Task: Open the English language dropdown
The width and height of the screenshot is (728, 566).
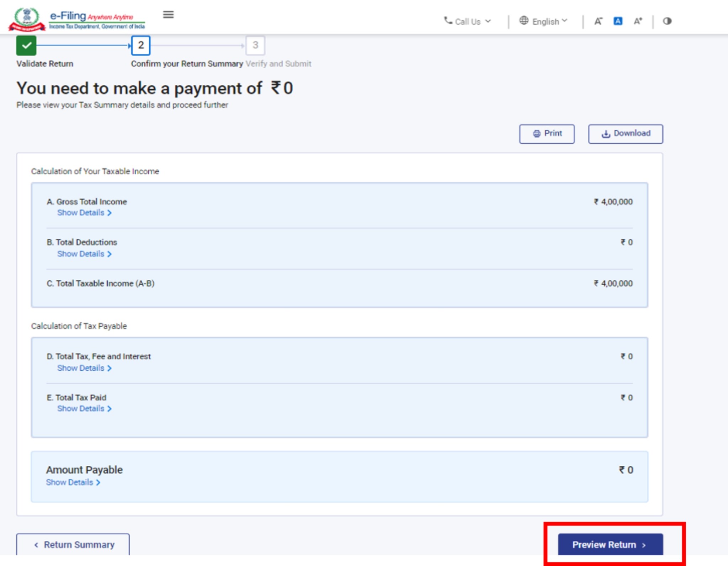Action: coord(543,22)
